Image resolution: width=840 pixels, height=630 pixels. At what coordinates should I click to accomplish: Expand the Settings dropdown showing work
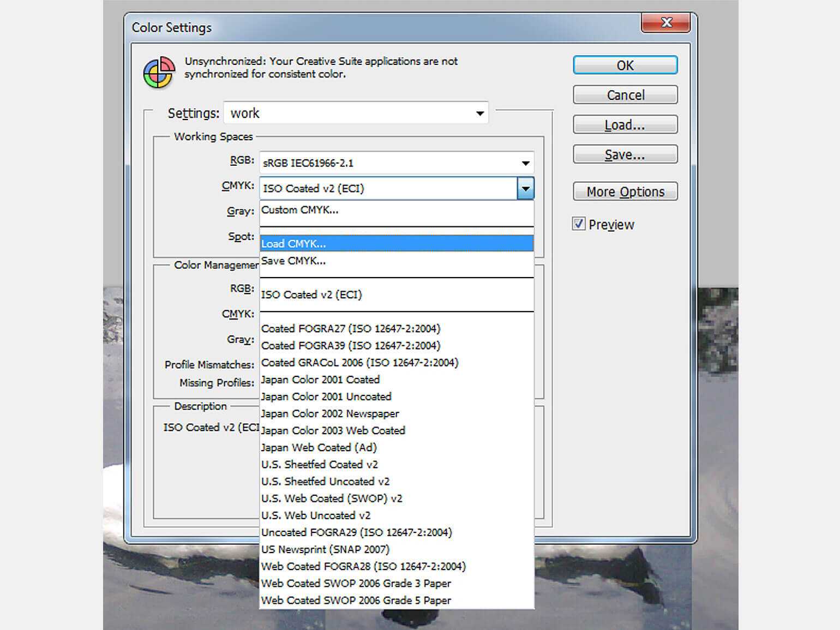coord(479,113)
